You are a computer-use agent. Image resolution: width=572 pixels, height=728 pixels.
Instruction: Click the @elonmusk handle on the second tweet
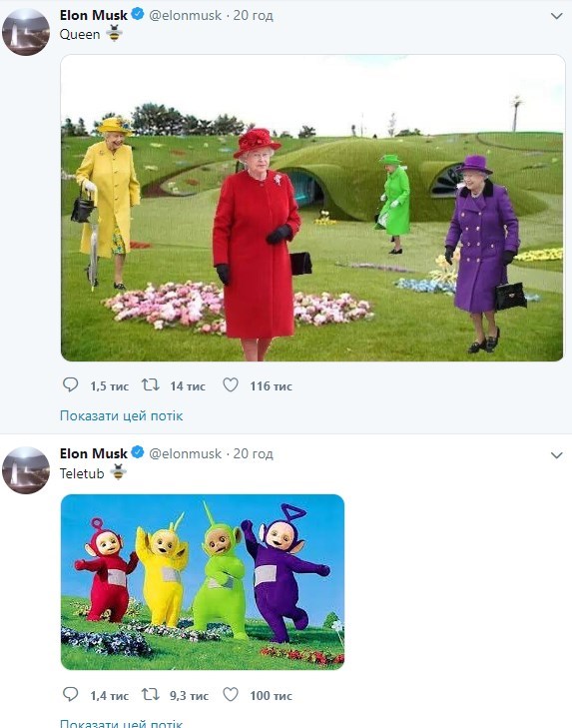[185, 453]
